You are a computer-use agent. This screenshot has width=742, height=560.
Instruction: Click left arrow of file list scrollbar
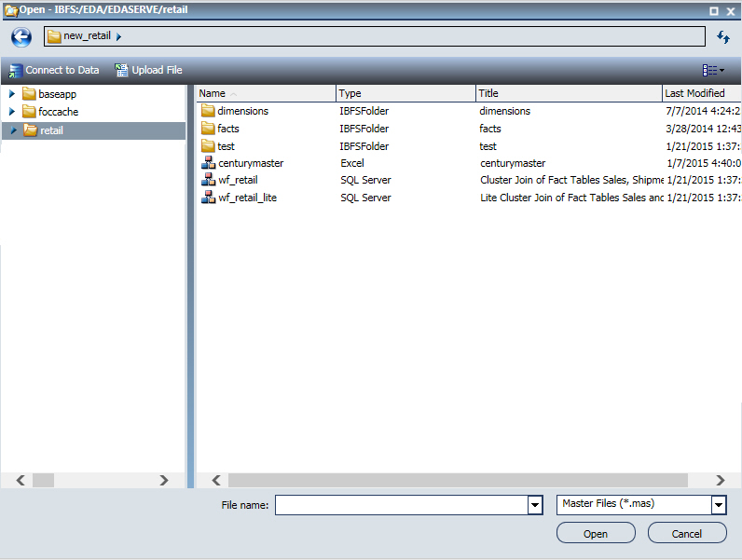click(216, 481)
